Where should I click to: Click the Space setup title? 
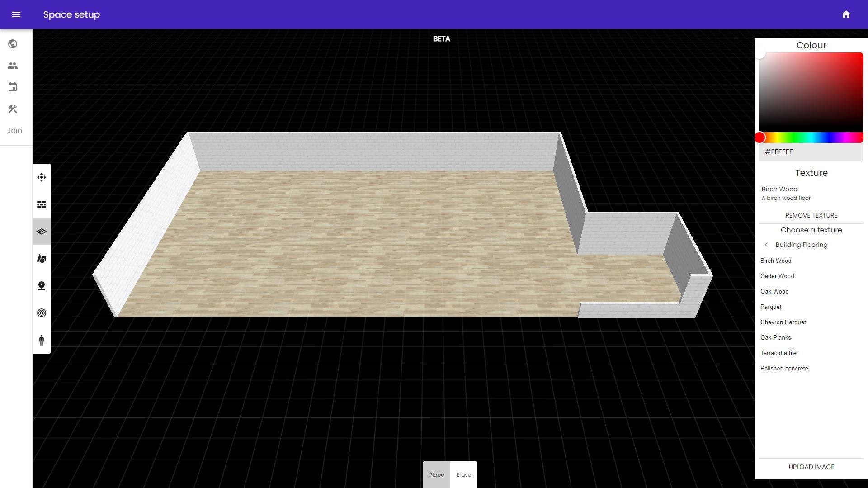71,14
